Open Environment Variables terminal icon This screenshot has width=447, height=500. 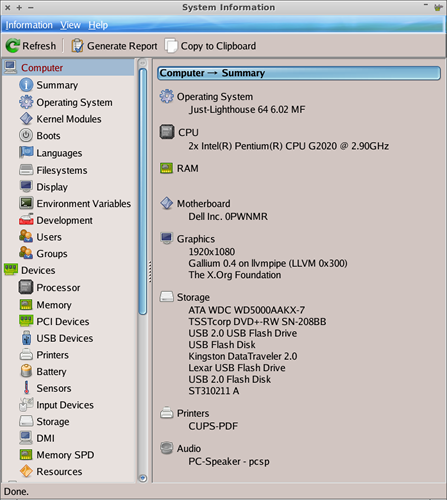(x=26, y=203)
